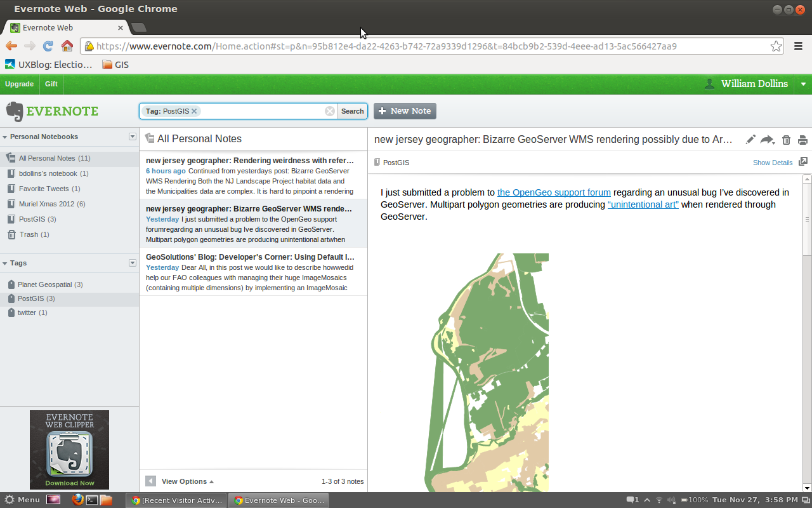
Task: Print the note via printer icon
Action: click(802, 140)
